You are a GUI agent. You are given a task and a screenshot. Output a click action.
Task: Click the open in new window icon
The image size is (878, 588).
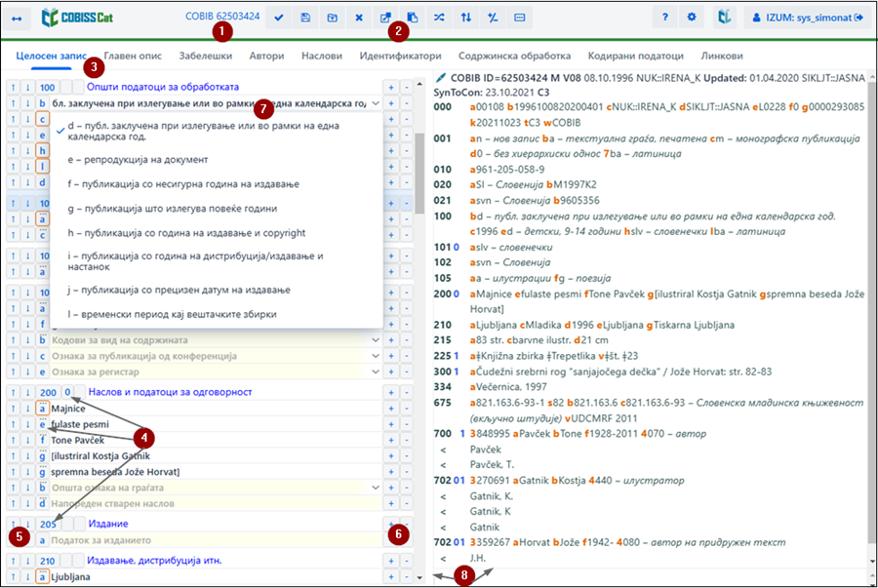point(385,18)
